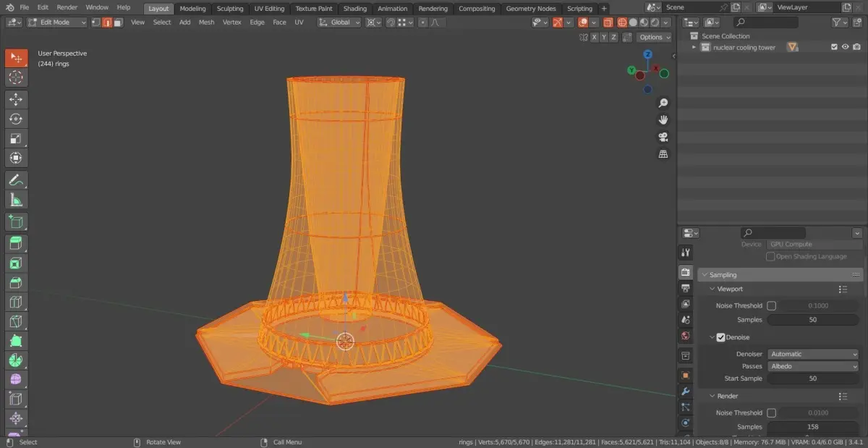Hide nuclear cooling tower with eye icon
The width and height of the screenshot is (868, 448).
[845, 47]
